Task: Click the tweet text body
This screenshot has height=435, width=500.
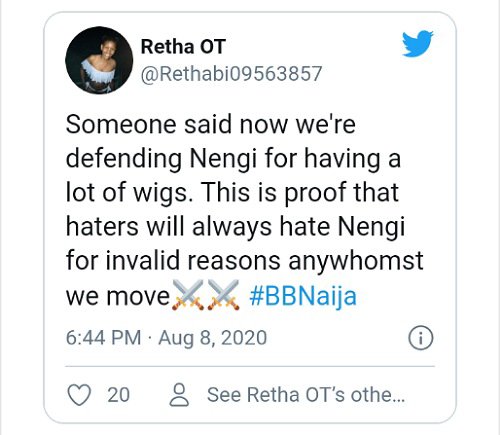Action: [245, 211]
